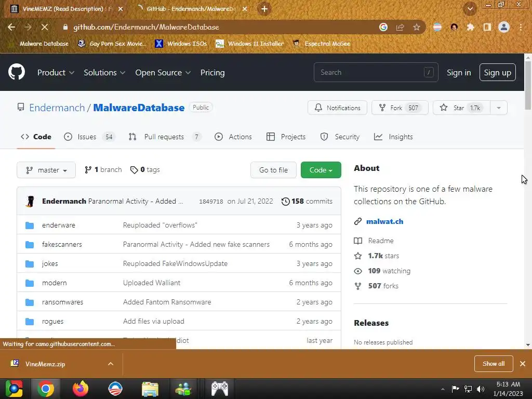Open the malwat.ch website link
Viewport: 532px width, 399px height.
[x=385, y=221]
